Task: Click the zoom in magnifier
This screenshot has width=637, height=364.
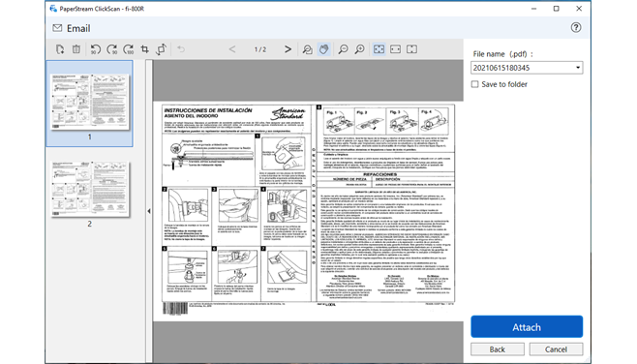Action: [359, 49]
